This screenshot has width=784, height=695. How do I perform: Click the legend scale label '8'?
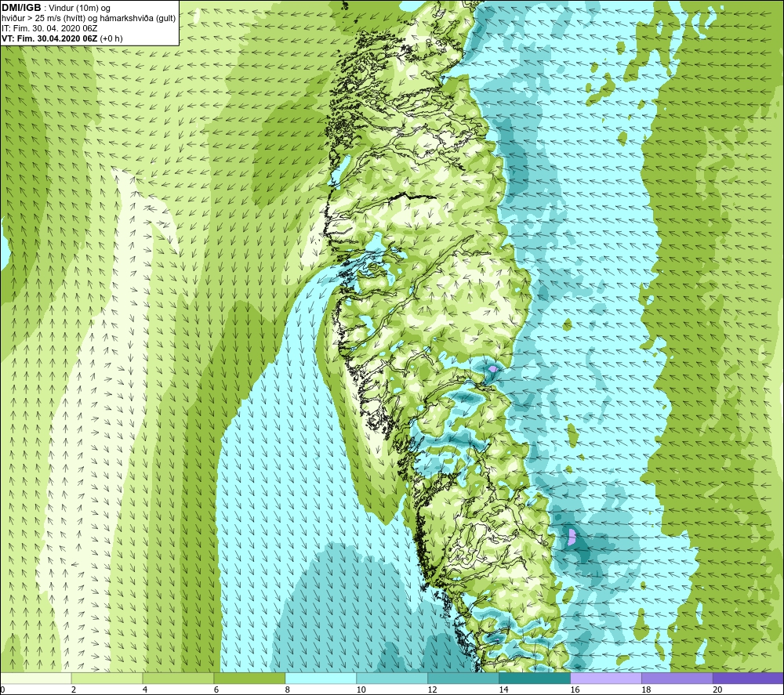pos(288,690)
